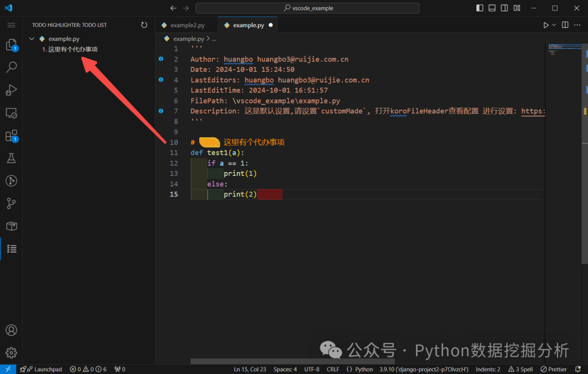Click the ports forwarded indicator showing 0
This screenshot has width=588, height=374.
point(120,369)
